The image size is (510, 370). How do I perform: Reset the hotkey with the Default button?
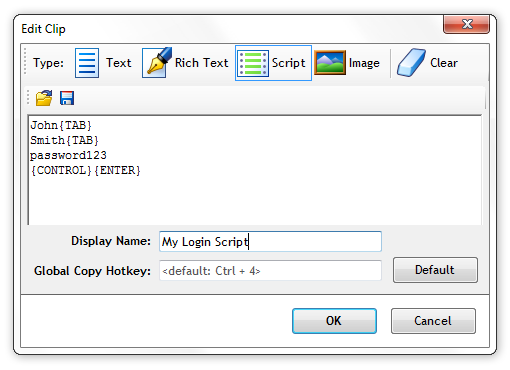[435, 270]
